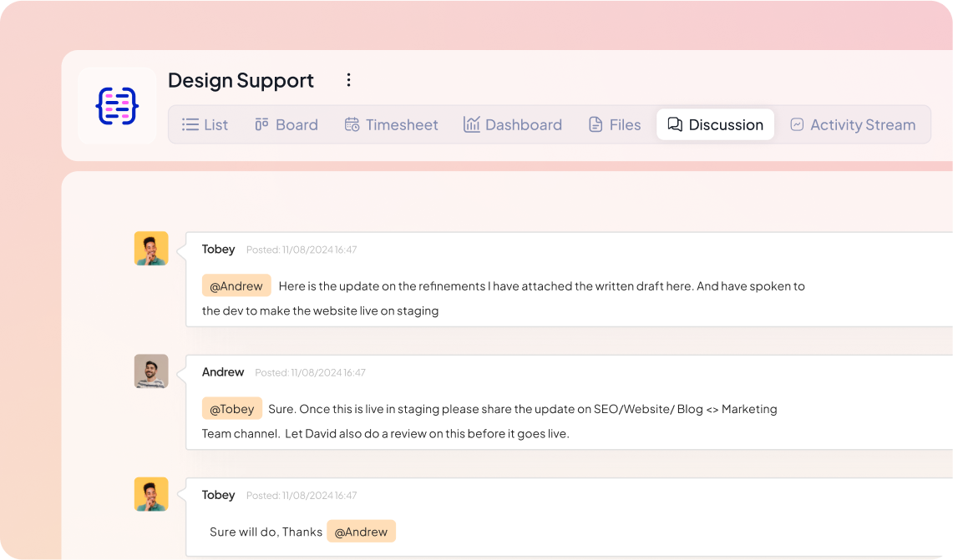953x560 pixels.
Task: Click the 'Posted: 11/08/2024 16:47' timestamp on Andrew's post
Action: (x=310, y=372)
